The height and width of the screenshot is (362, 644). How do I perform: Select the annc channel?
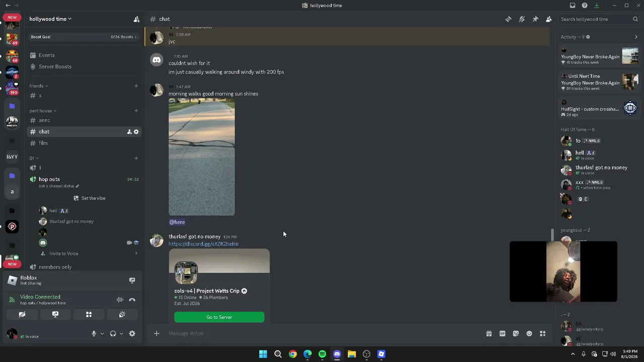(x=84, y=120)
